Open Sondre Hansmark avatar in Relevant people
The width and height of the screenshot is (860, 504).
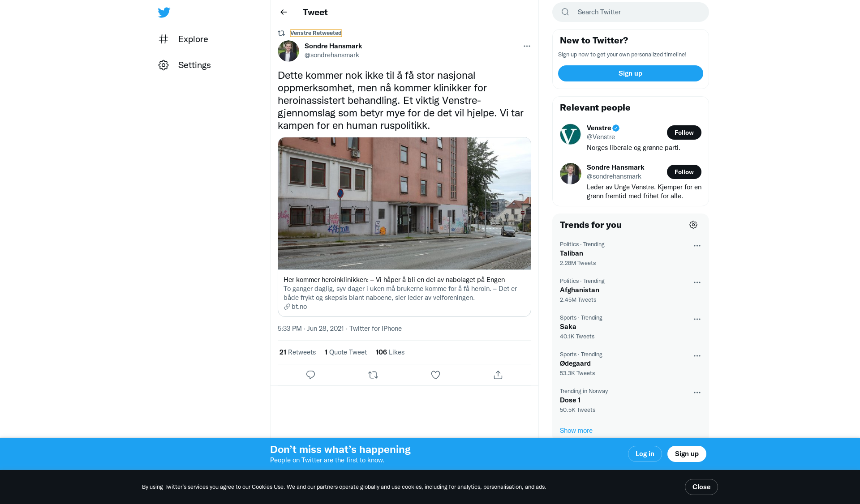coord(571,174)
